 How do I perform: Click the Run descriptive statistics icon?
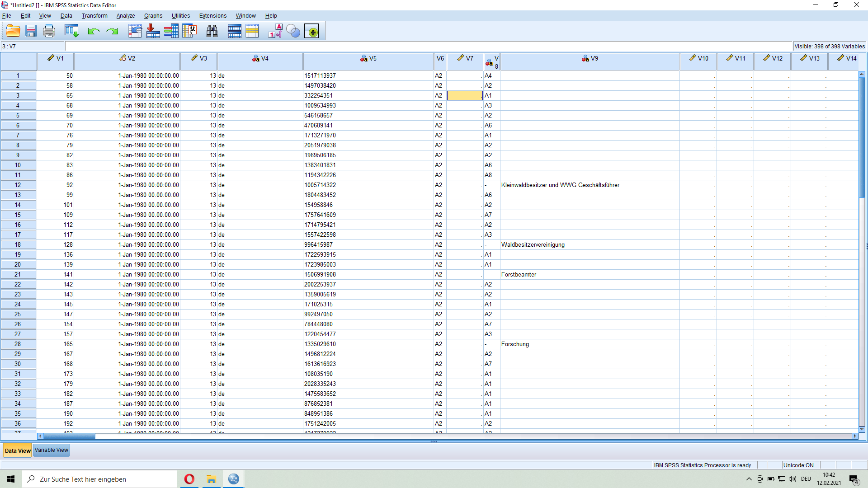189,31
